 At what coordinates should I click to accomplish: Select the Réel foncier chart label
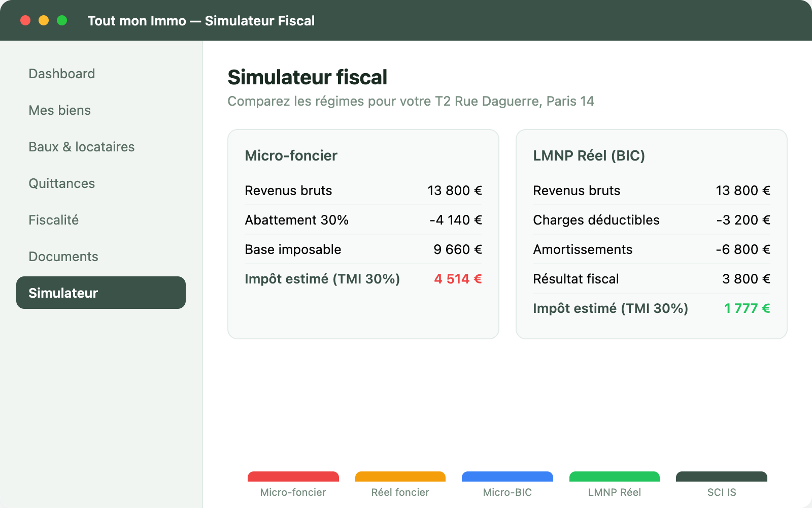(x=400, y=492)
